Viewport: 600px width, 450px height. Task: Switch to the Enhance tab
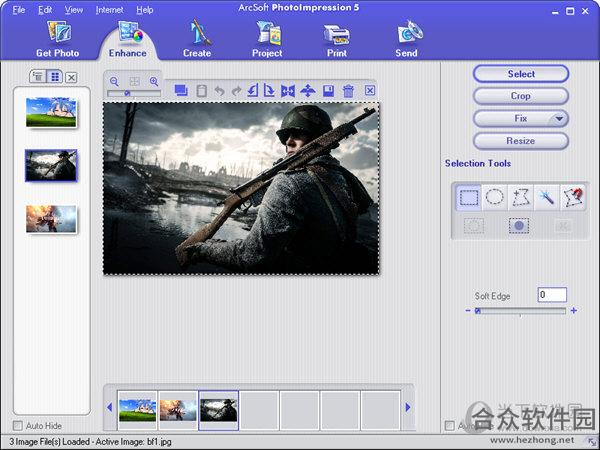point(128,39)
